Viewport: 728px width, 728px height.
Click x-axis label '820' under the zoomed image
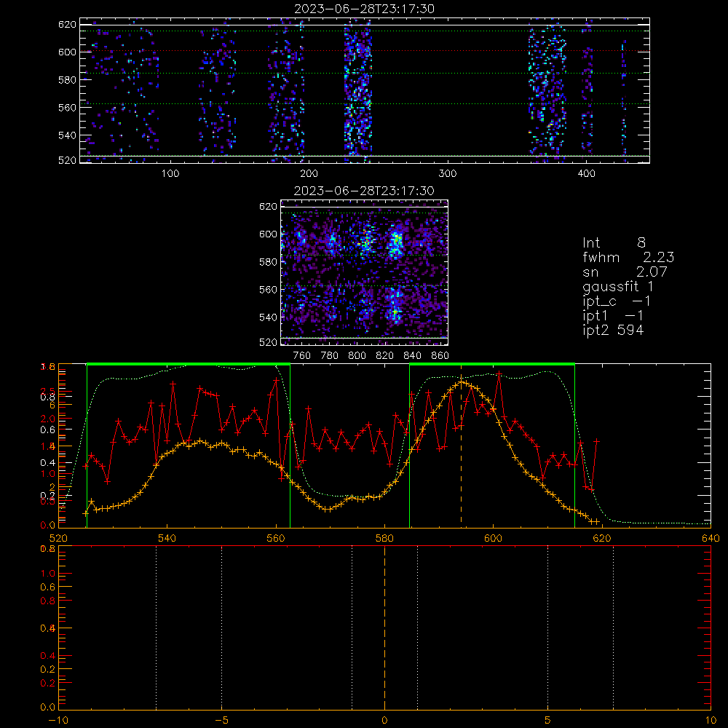385,356
